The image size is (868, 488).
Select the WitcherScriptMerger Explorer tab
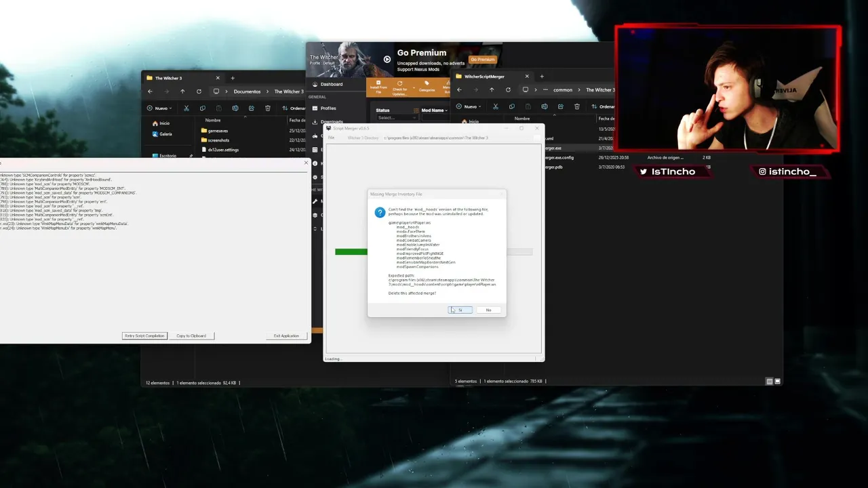tap(491, 77)
